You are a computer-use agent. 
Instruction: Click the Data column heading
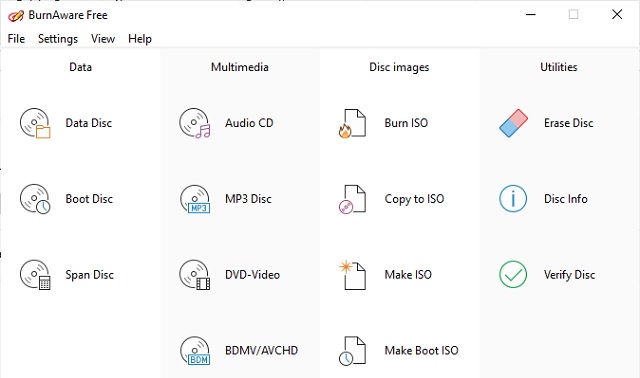click(80, 67)
